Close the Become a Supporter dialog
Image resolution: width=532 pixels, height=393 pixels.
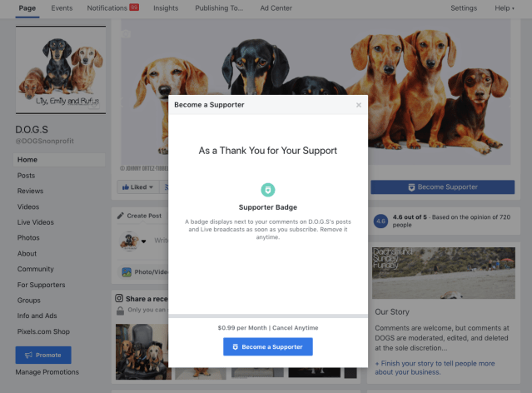click(x=359, y=105)
